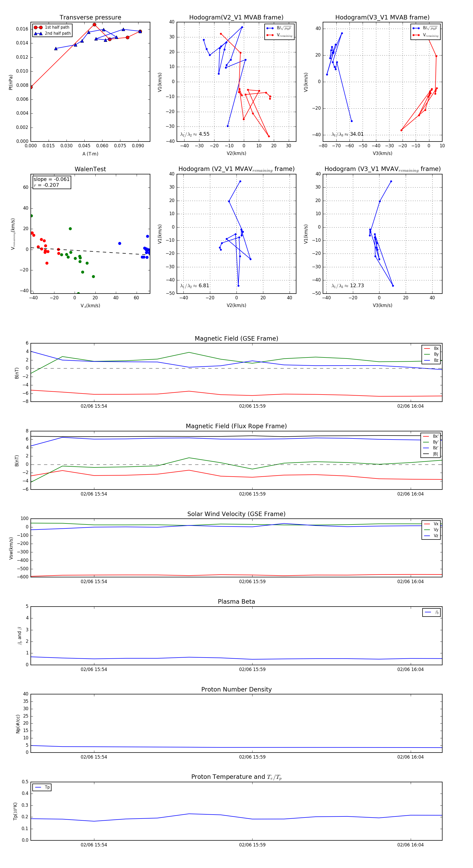
Task: Click the green Walen point near top-left corner
Action: (x=31, y=216)
